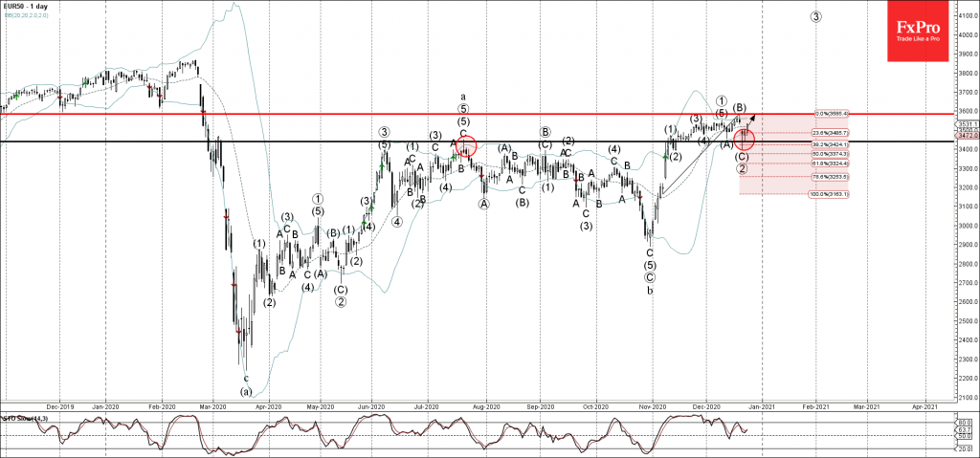
Task: Click the Mar-2020 date on time axis
Action: pos(212,405)
